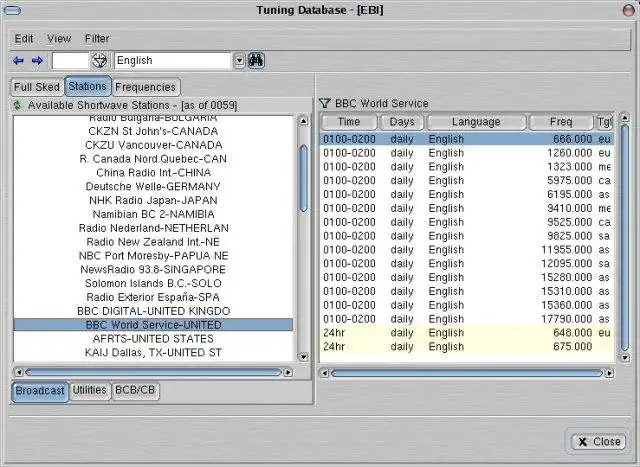Select the 17790.000 frequency row
The width and height of the screenshot is (640, 467).
[467, 319]
